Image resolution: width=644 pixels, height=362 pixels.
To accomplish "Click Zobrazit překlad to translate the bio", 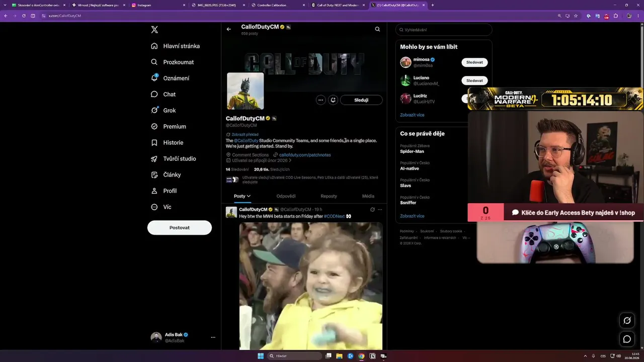I will [x=245, y=134].
